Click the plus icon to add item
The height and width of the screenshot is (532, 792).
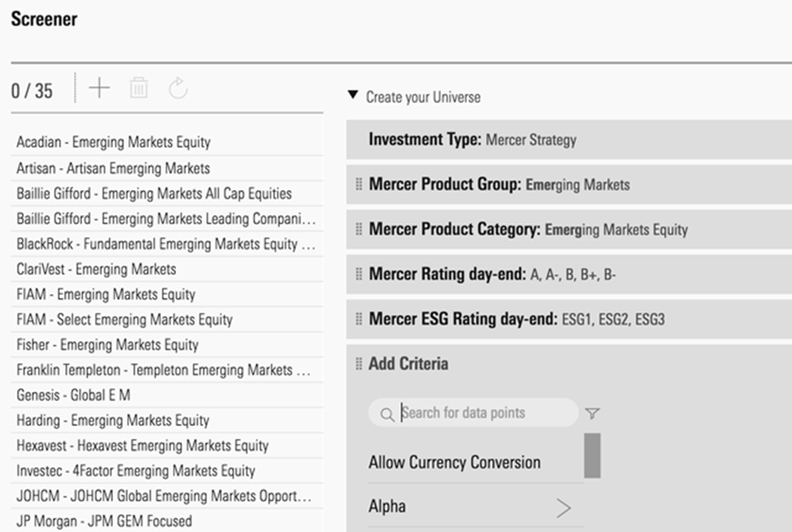point(99,88)
